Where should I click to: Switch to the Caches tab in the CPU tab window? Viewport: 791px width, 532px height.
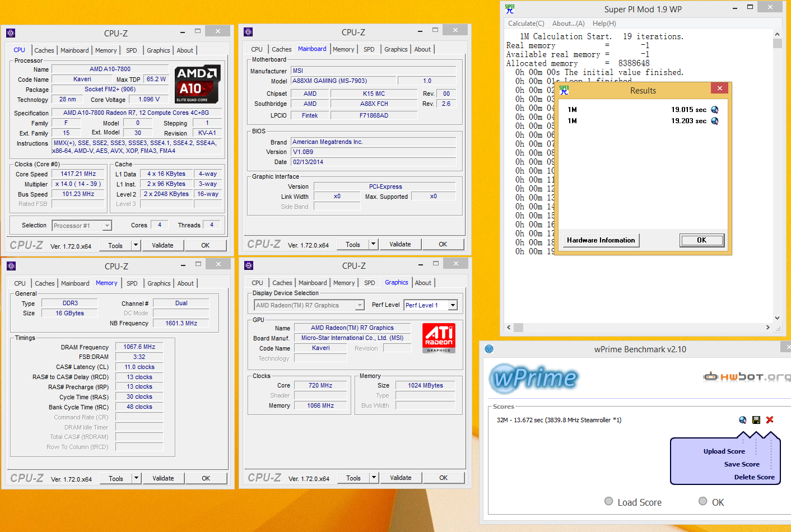[x=44, y=50]
